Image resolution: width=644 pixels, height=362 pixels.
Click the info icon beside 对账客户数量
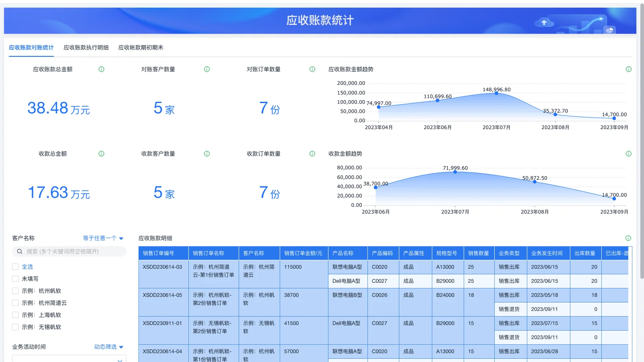207,69
